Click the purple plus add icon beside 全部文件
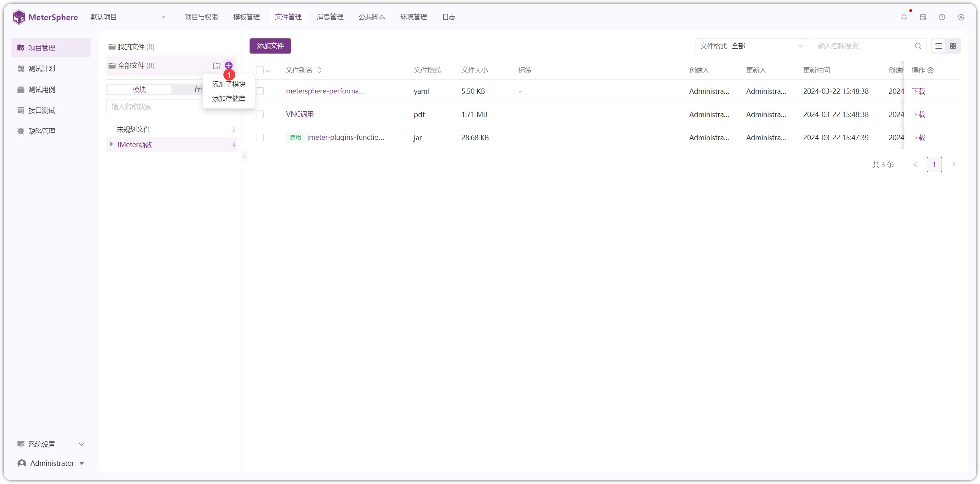 click(x=229, y=65)
